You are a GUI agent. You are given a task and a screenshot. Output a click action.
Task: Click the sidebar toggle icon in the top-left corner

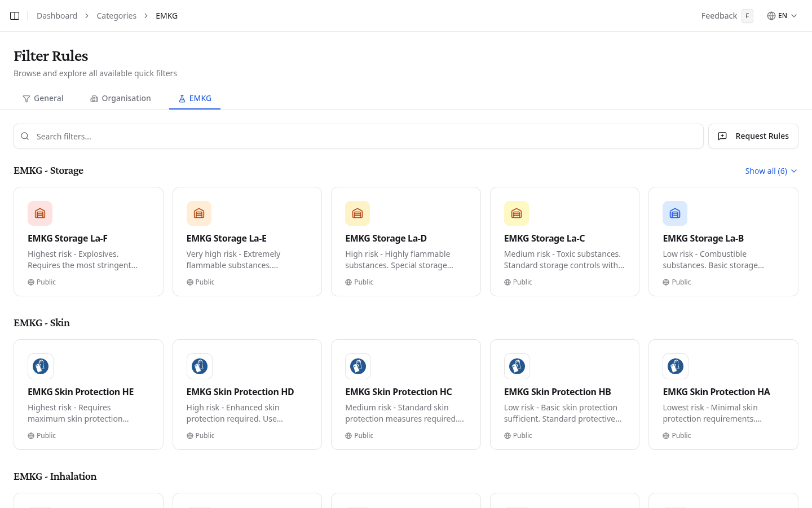15,15
